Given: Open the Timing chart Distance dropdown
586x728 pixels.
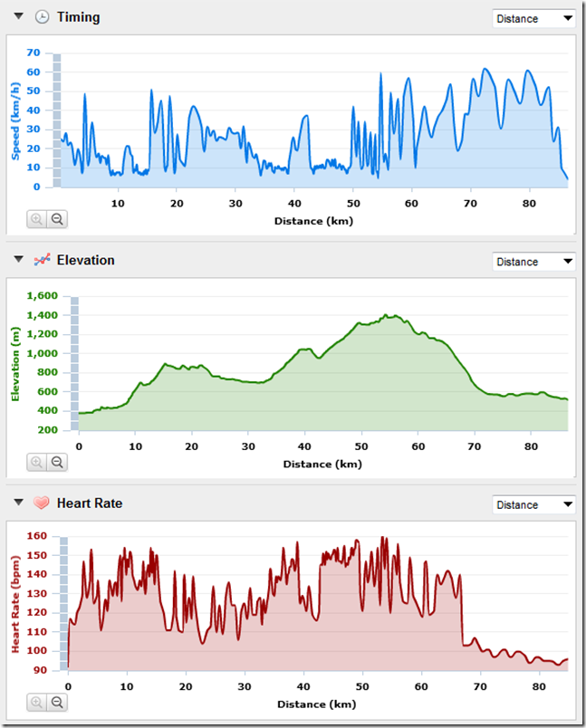Looking at the screenshot, I should pyautogui.click(x=533, y=19).
